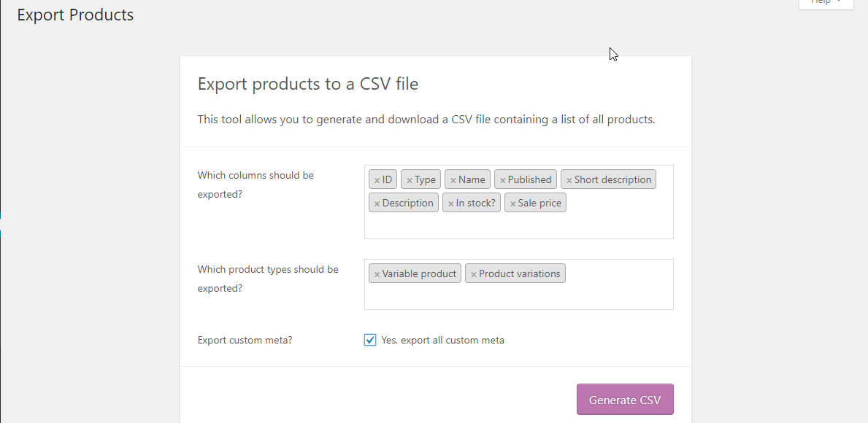
Task: Click the Generate CSV button
Action: pyautogui.click(x=625, y=399)
